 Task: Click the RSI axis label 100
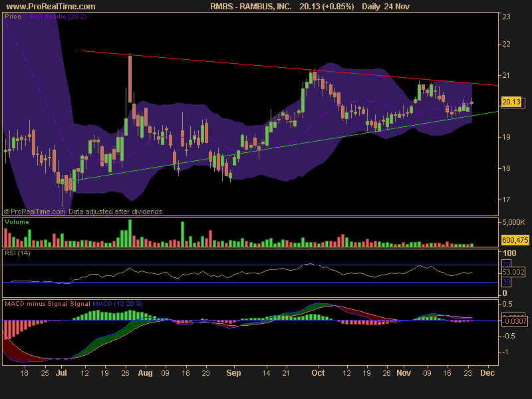pyautogui.click(x=509, y=253)
